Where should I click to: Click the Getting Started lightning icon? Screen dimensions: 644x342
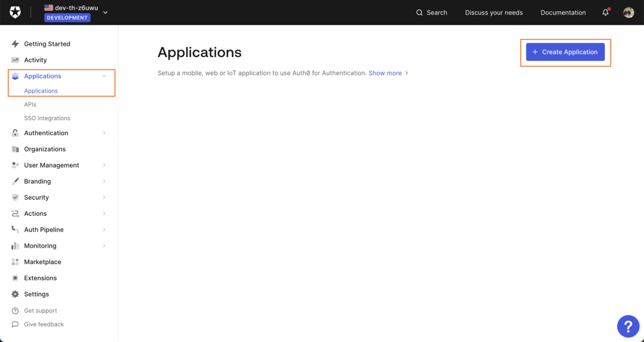(15, 44)
